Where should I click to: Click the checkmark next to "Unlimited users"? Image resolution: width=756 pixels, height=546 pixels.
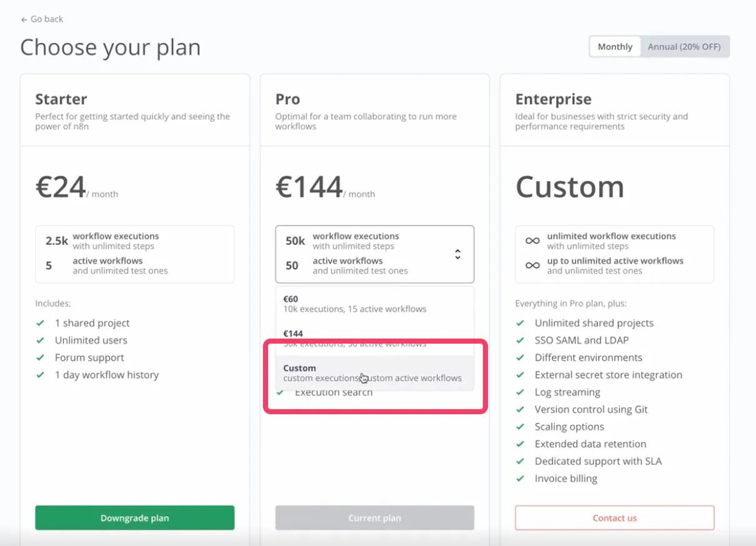click(41, 340)
